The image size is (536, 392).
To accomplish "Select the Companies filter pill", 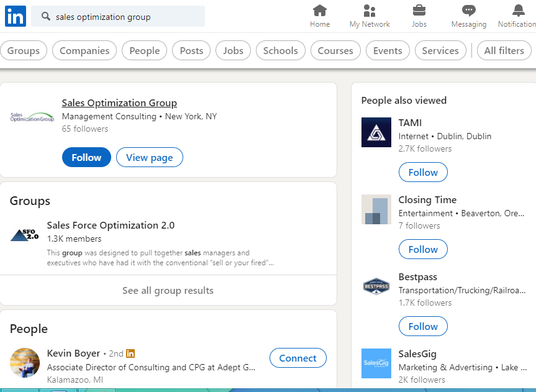I will pyautogui.click(x=84, y=50).
